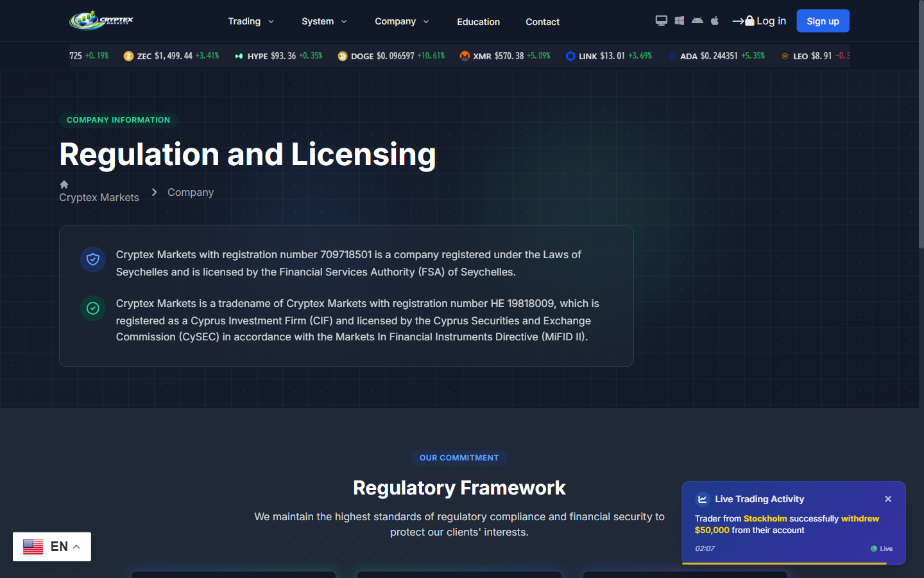The image size is (924, 578).
Task: Click the ZEC coin icon in ticker
Action: [128, 56]
